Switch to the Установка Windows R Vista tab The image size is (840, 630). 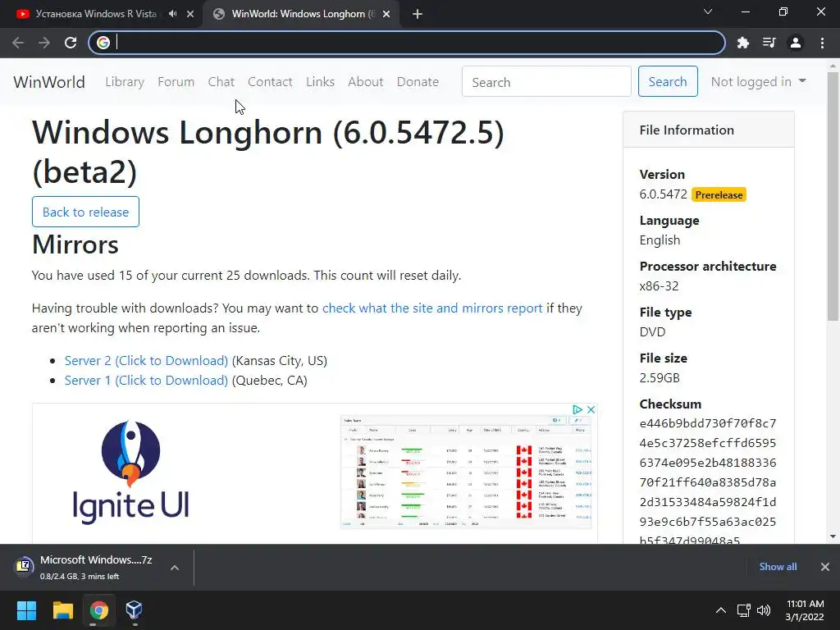point(96,14)
